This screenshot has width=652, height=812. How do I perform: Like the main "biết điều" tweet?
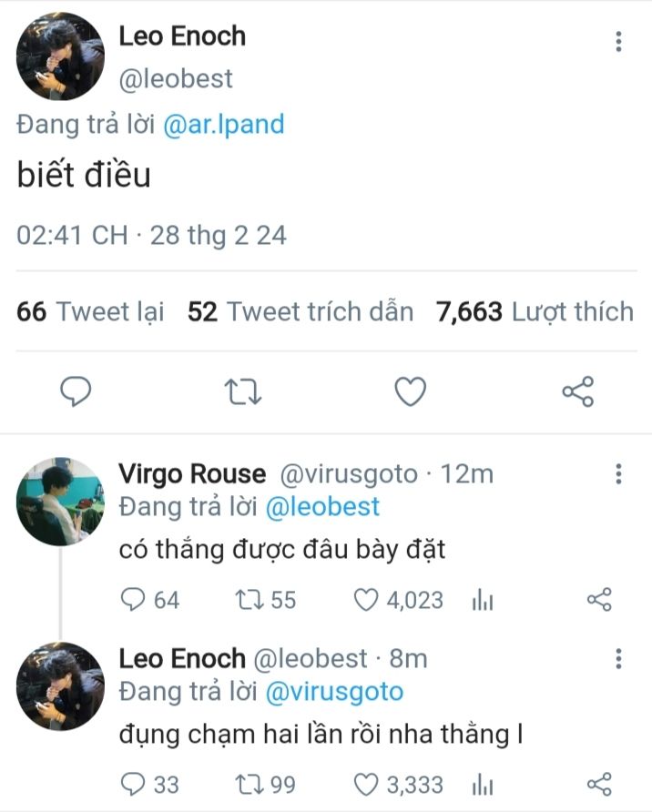pos(411,391)
